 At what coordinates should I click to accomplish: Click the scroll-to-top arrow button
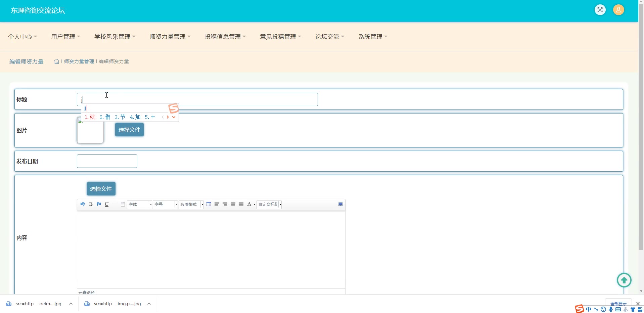click(624, 280)
